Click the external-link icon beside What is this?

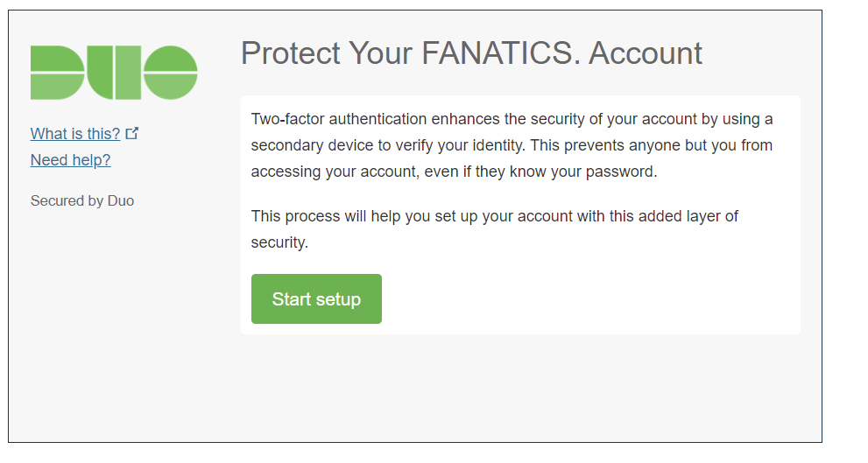coord(131,133)
